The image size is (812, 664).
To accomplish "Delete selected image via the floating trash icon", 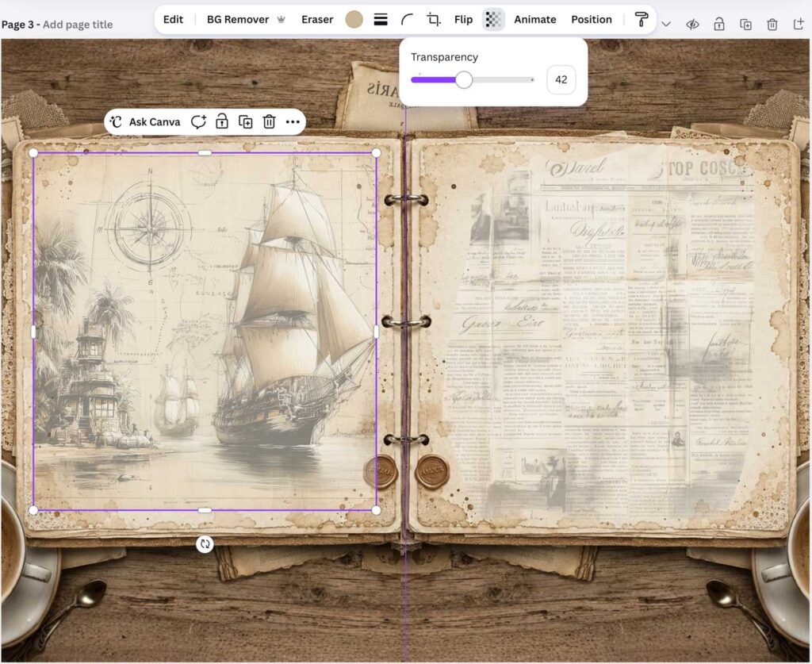I will [269, 122].
